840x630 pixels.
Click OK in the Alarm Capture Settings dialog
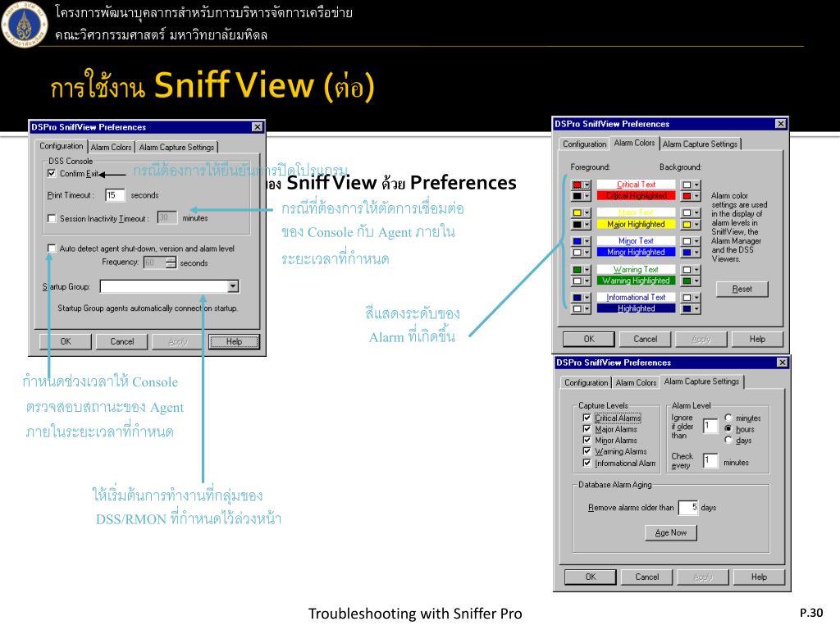pos(591,577)
